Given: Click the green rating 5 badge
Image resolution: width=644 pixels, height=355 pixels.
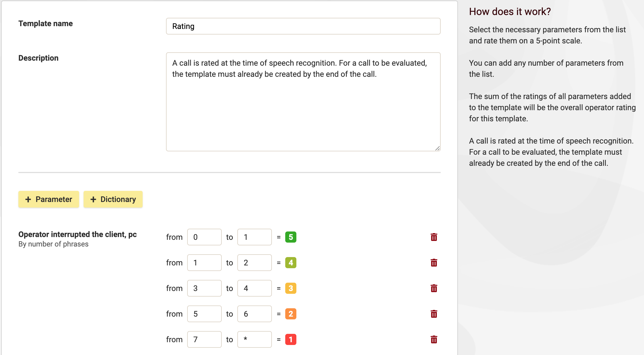Looking at the screenshot, I should pyautogui.click(x=291, y=237).
